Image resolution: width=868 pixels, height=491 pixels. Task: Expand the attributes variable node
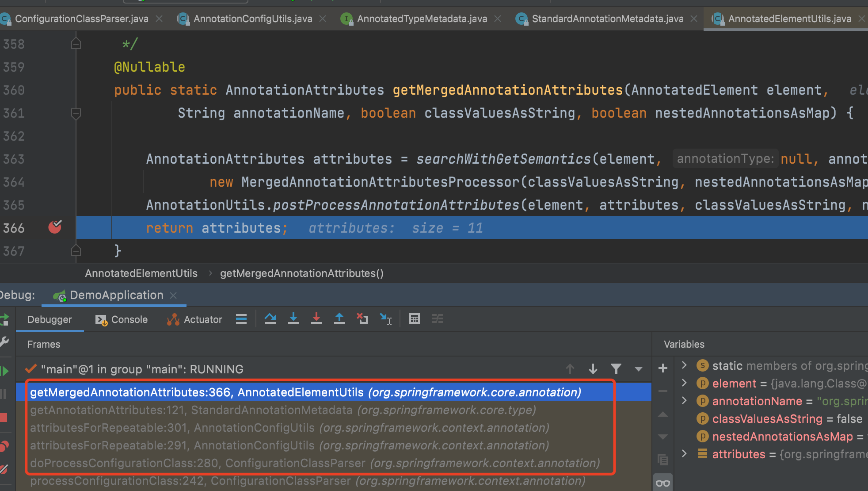coord(684,454)
